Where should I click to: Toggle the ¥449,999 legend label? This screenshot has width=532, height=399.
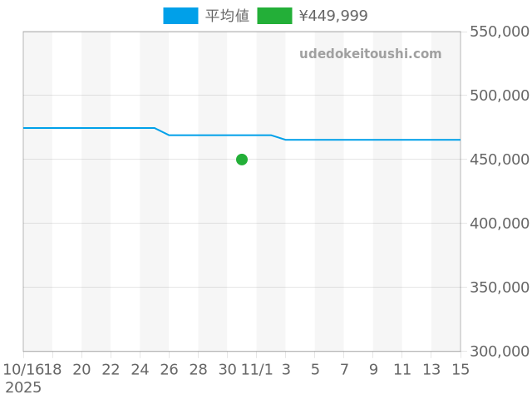pos(332,16)
